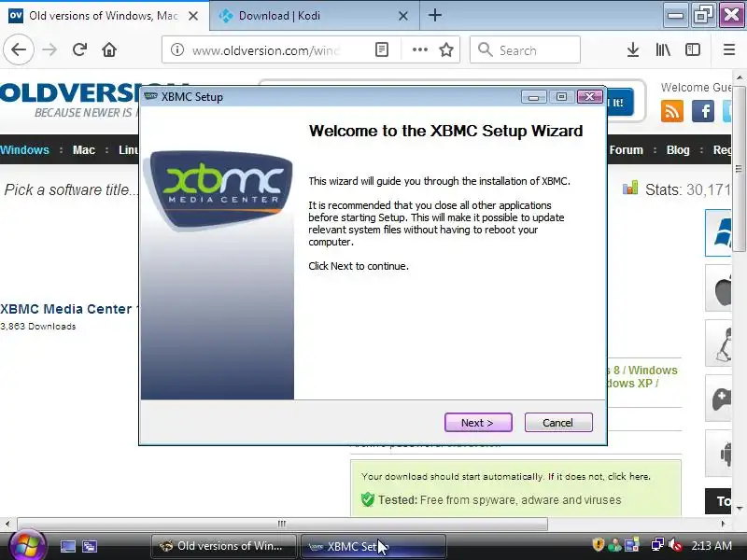Bookmark this page with the star

pyautogui.click(x=446, y=49)
